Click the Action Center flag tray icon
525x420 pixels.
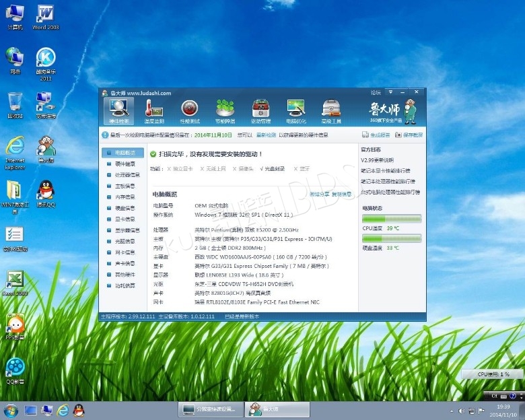point(481,411)
